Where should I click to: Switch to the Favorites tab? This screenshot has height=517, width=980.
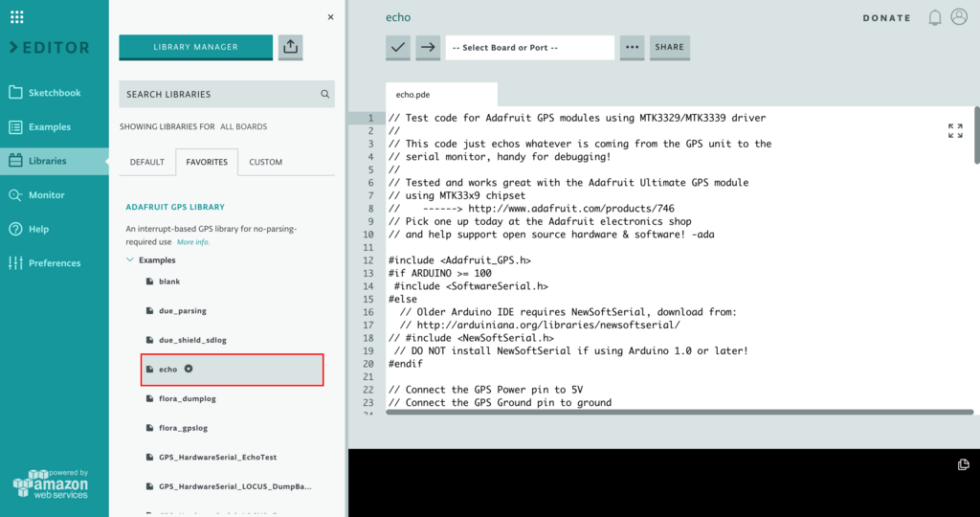(207, 162)
